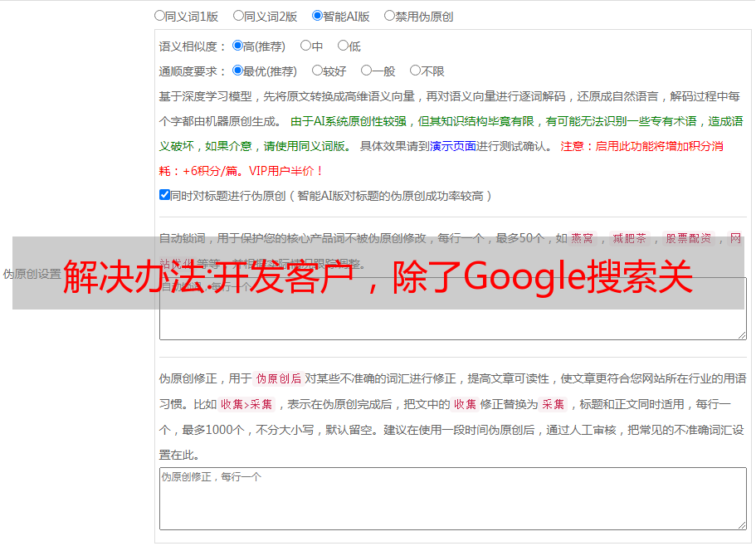The height and width of the screenshot is (546, 756).
Task: Set 通顺度要求 to 一般
Action: [366, 71]
